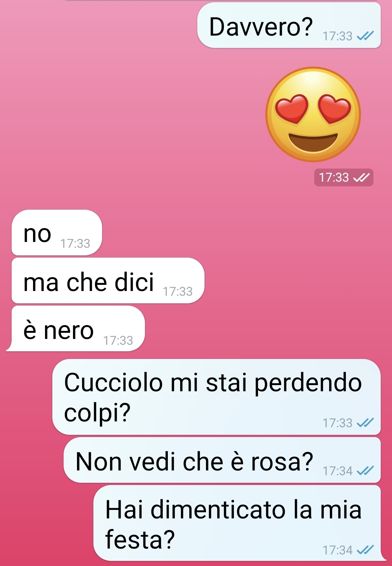Select the 'Davvero?' message bubble
392x566 pixels.
[x=289, y=25]
